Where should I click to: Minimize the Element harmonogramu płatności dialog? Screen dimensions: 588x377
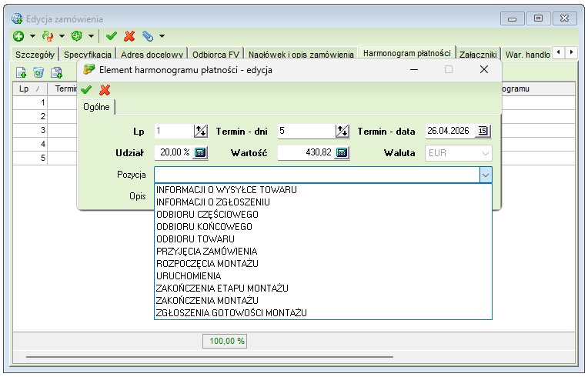pos(414,70)
